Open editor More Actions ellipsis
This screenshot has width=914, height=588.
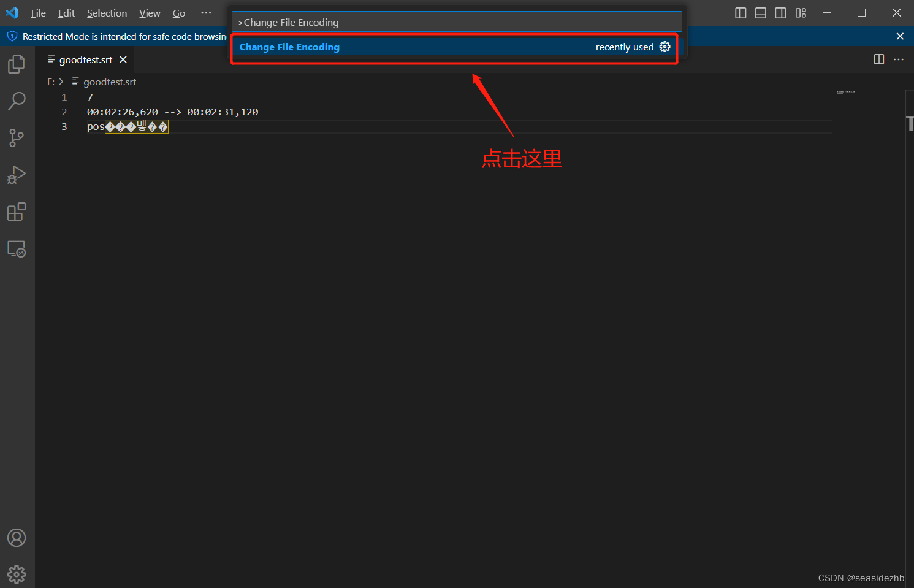tap(899, 59)
